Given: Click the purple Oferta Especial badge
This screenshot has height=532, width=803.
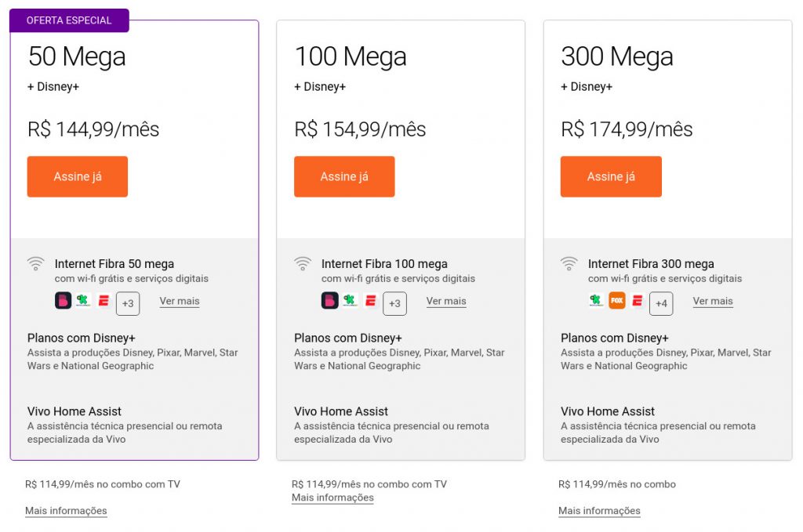Looking at the screenshot, I should (x=69, y=20).
